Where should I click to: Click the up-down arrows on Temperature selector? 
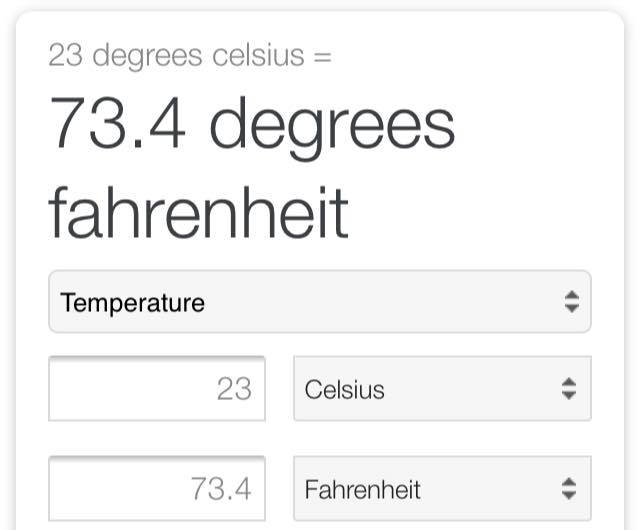tap(570, 302)
